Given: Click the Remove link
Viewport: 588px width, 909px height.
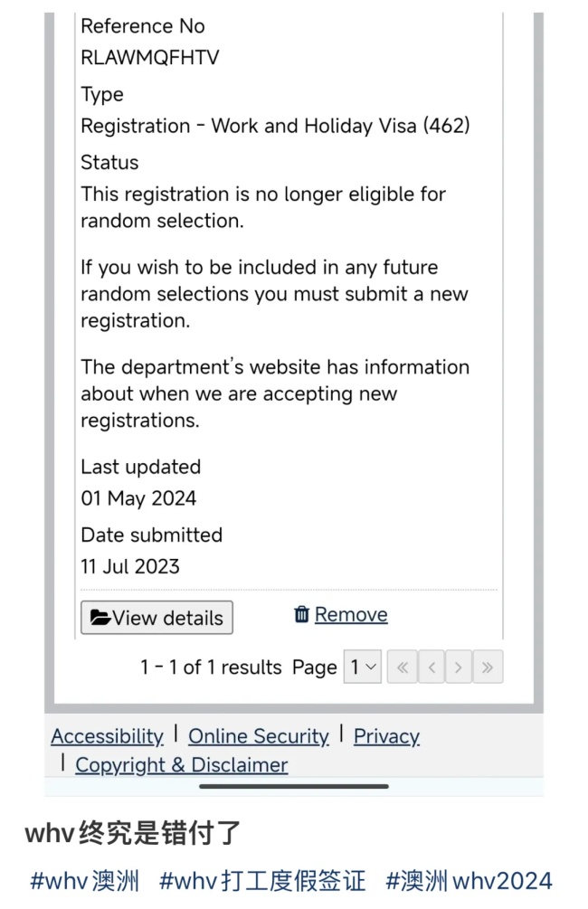Looking at the screenshot, I should [351, 614].
